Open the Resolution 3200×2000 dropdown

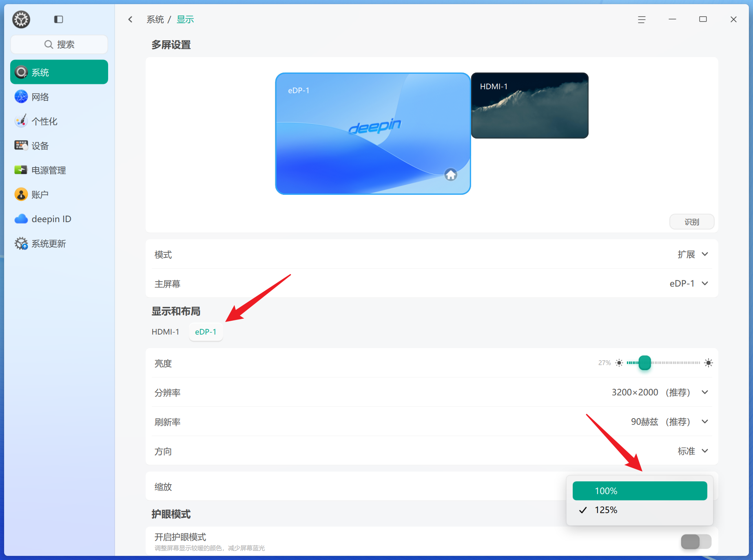coord(660,392)
